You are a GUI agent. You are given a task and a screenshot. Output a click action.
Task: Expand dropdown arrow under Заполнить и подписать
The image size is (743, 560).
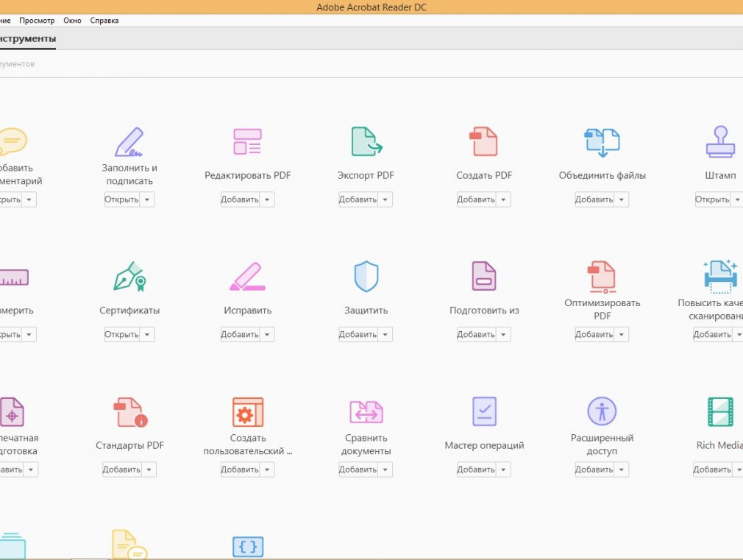[147, 199]
